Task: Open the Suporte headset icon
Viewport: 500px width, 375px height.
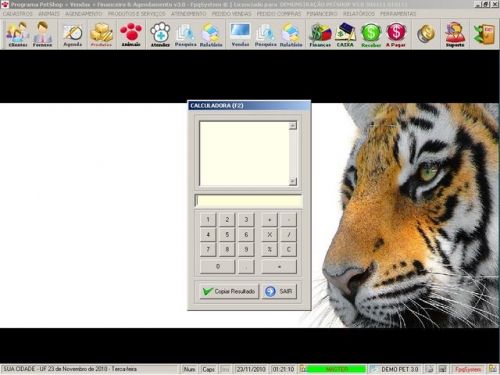Action: (455, 34)
